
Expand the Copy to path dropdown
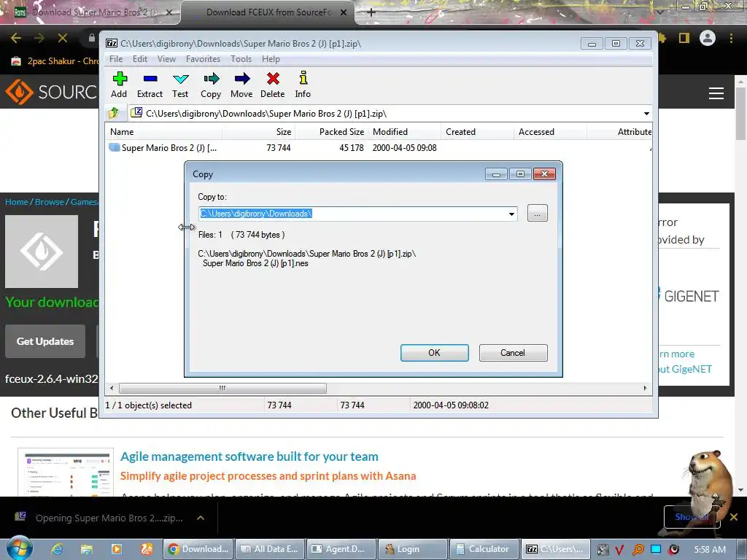511,214
